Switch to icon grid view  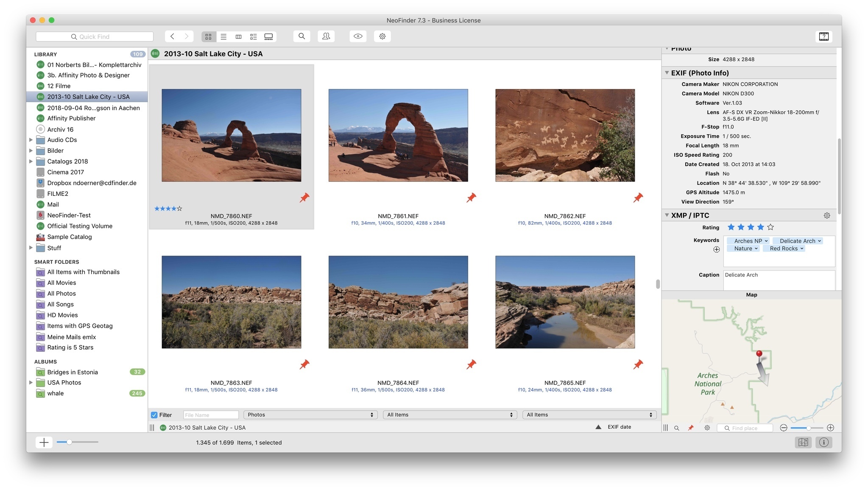(x=208, y=37)
